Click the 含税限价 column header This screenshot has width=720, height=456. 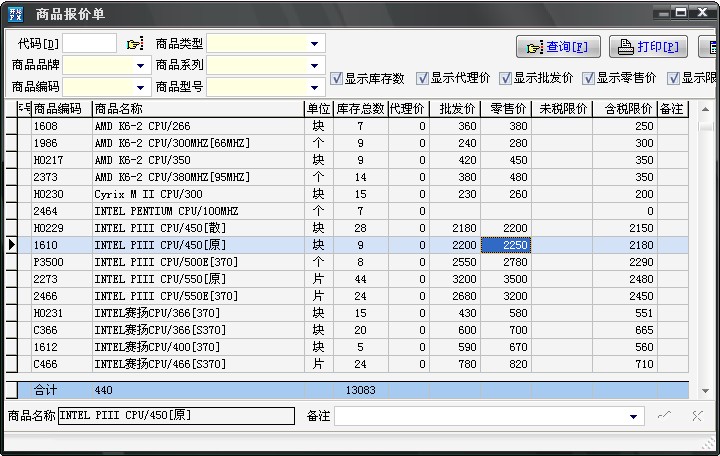[x=625, y=109]
